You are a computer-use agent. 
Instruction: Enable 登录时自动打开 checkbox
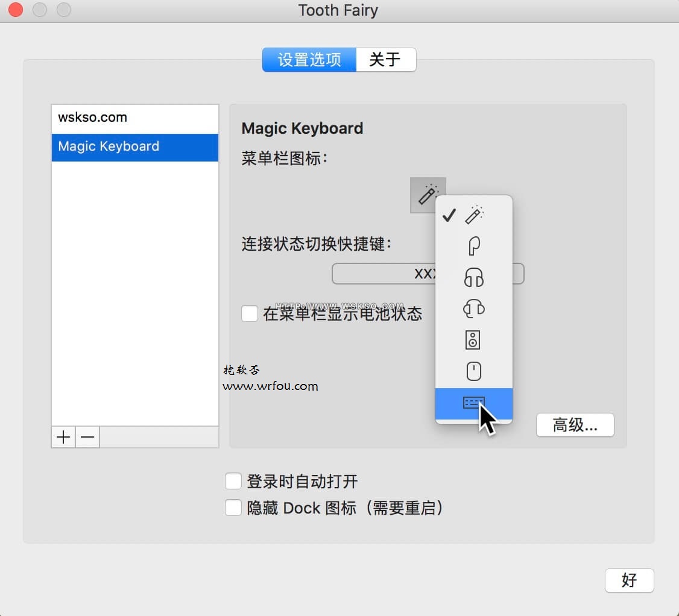tap(233, 481)
